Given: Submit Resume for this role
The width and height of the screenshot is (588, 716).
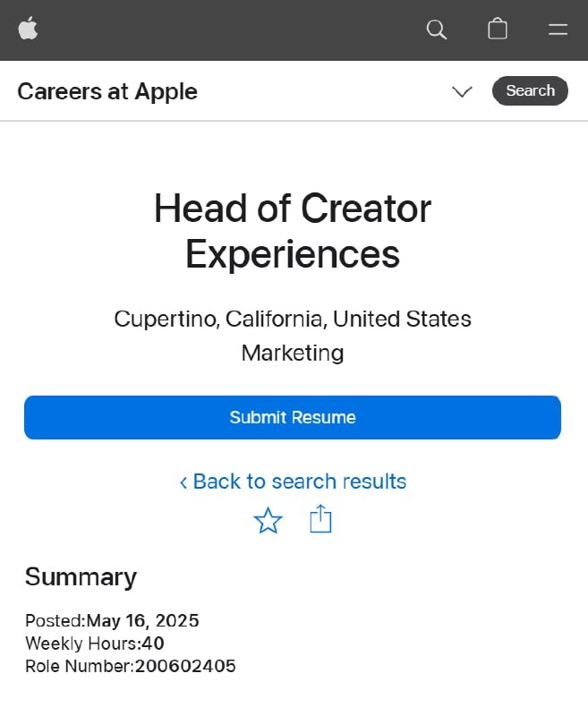Looking at the screenshot, I should pos(293,417).
